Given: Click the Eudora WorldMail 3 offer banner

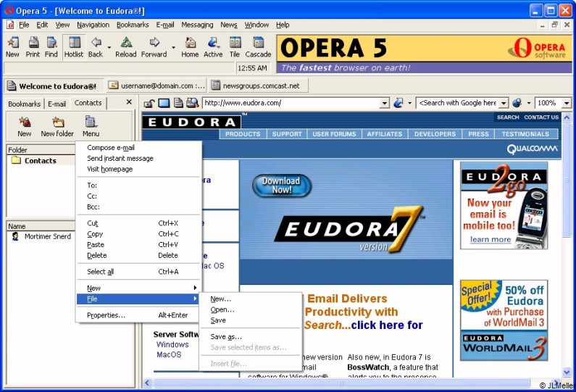Looking at the screenshot, I should 504,320.
